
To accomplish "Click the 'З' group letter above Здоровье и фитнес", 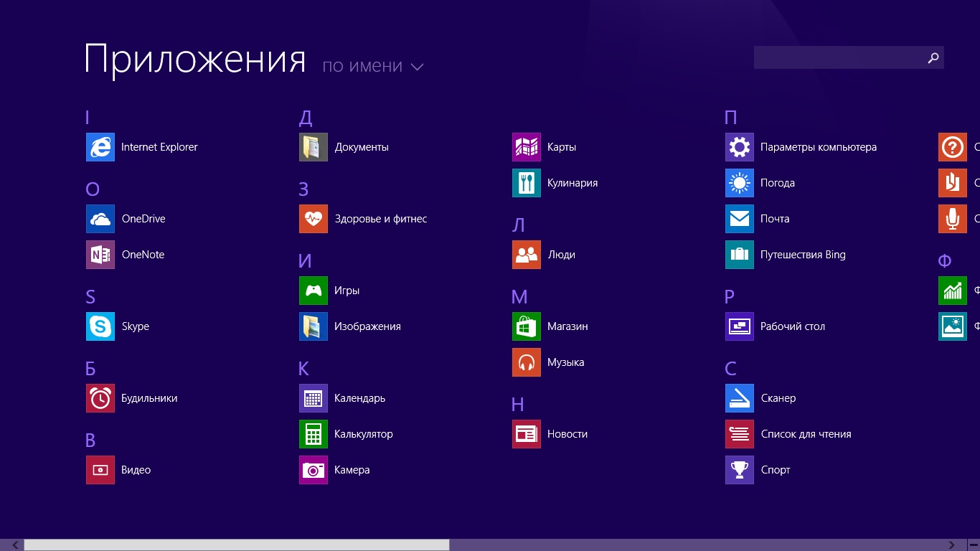I will pyautogui.click(x=303, y=189).
